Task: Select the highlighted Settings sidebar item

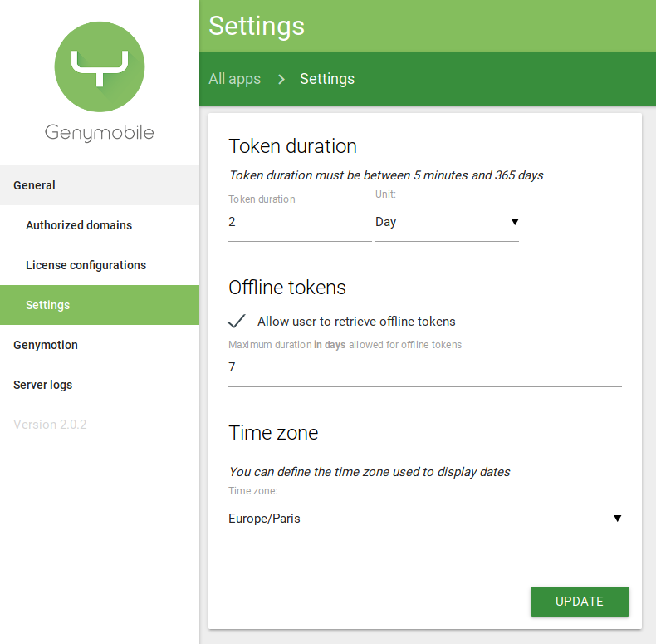Action: point(48,305)
